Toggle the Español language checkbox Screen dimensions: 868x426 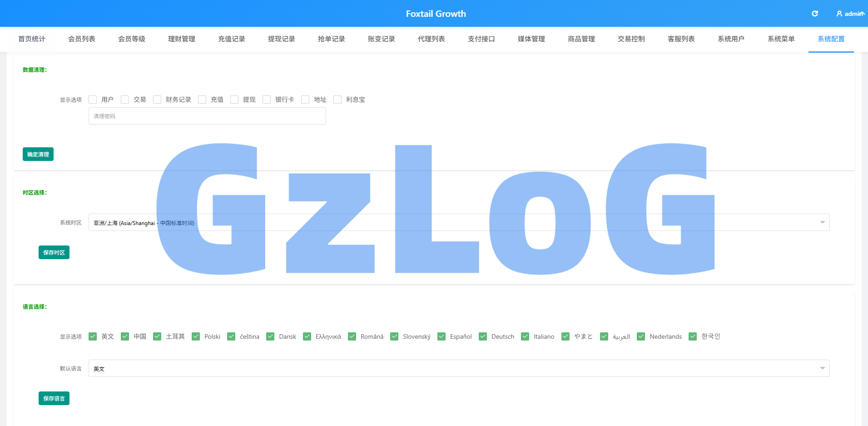[x=441, y=336]
